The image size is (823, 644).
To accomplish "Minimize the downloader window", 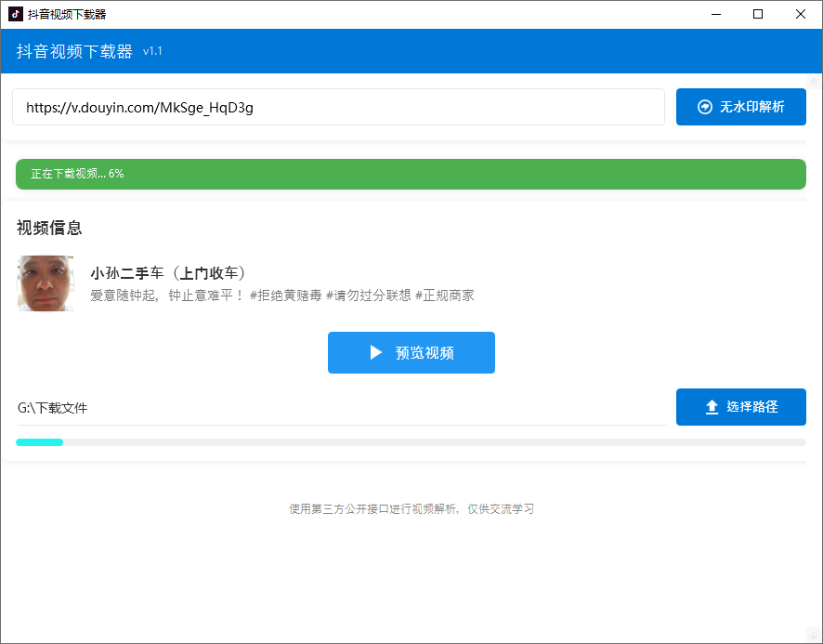I will click(716, 14).
